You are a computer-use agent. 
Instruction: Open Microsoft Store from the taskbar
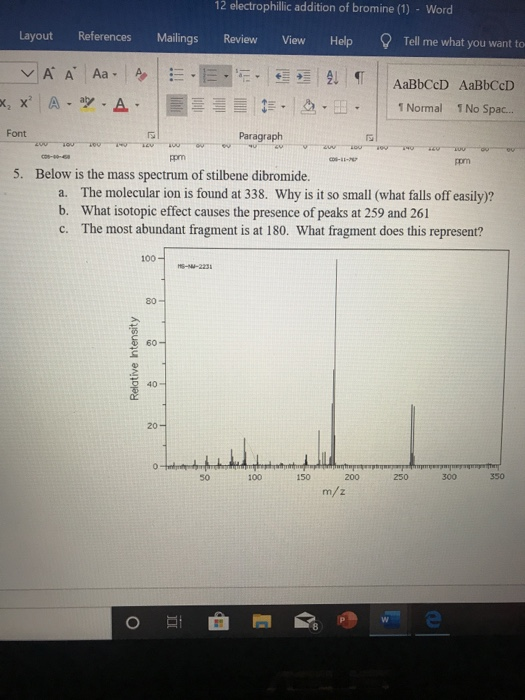(218, 621)
